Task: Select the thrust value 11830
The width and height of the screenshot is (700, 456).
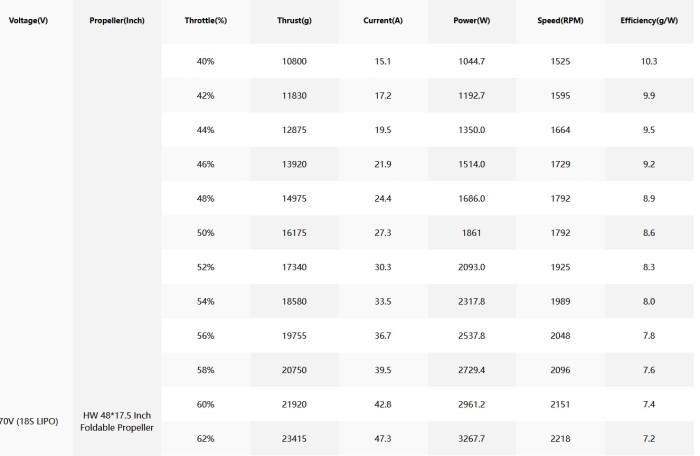Action: tap(294, 96)
